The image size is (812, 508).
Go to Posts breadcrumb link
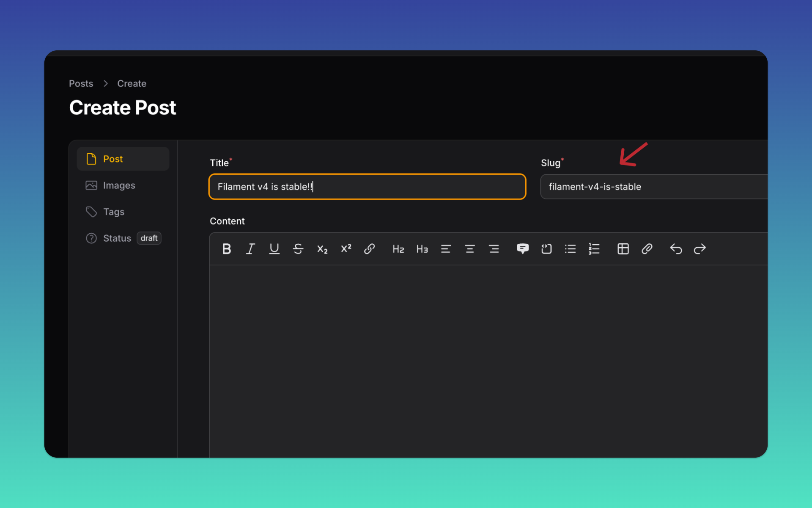tap(81, 83)
